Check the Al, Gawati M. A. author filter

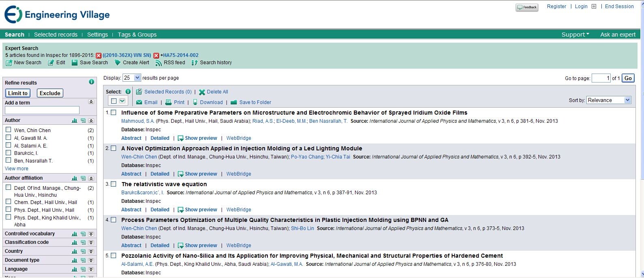tap(8, 137)
